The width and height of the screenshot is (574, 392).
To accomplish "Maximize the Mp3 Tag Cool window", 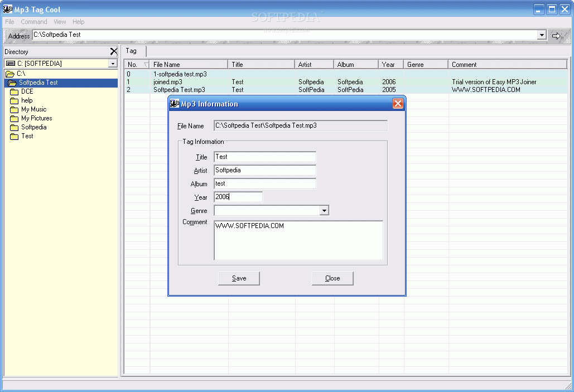I will click(552, 9).
